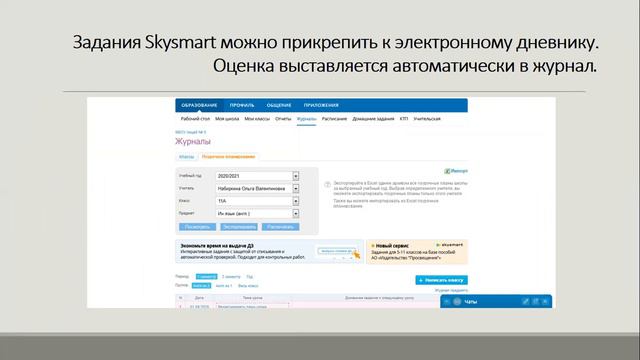Viewport: 640px width, 360px height.
Task: Expand the subject Ин.язык dropdown
Action: click(x=296, y=213)
